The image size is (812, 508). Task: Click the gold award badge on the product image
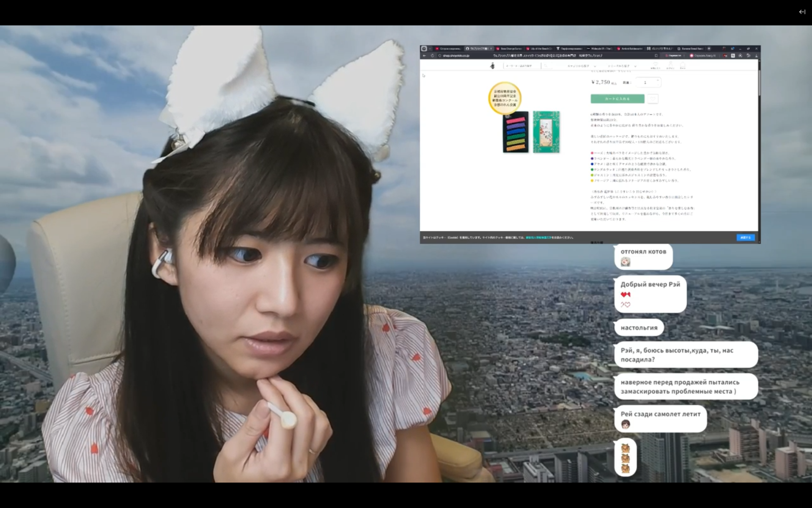pyautogui.click(x=505, y=98)
